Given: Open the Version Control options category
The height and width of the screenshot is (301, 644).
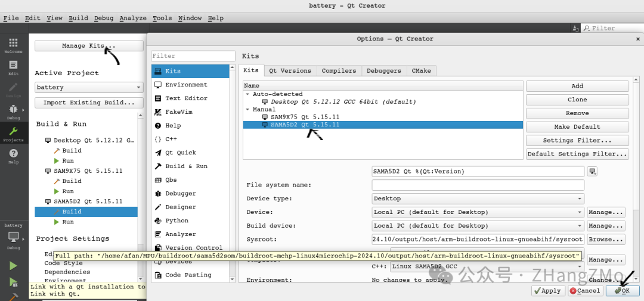Looking at the screenshot, I should (190, 247).
